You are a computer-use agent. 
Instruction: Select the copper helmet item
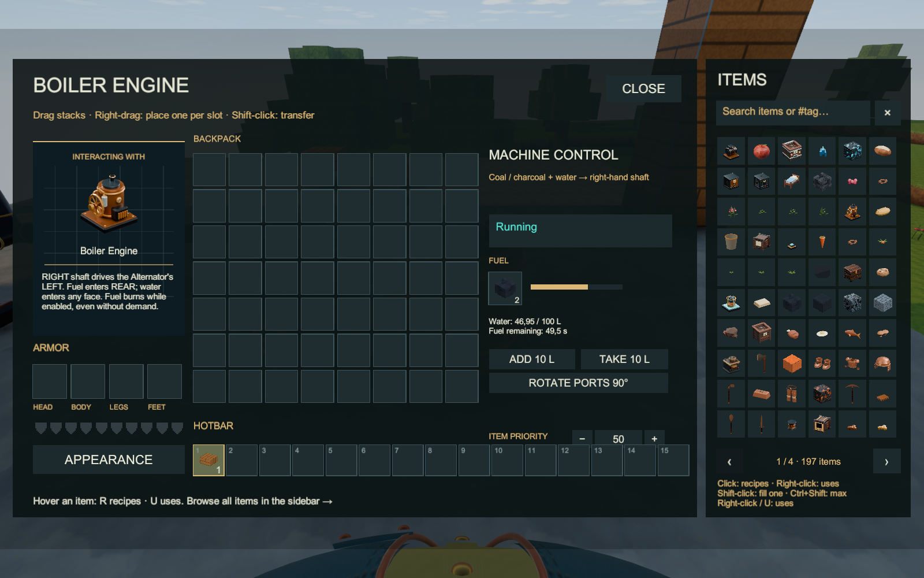click(x=882, y=364)
